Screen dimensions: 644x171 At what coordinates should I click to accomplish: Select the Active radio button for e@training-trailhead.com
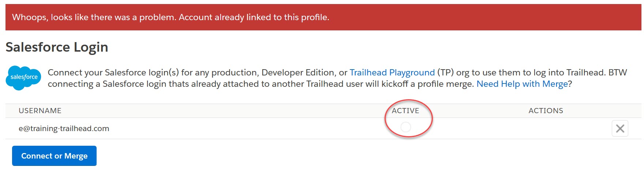pyautogui.click(x=405, y=127)
